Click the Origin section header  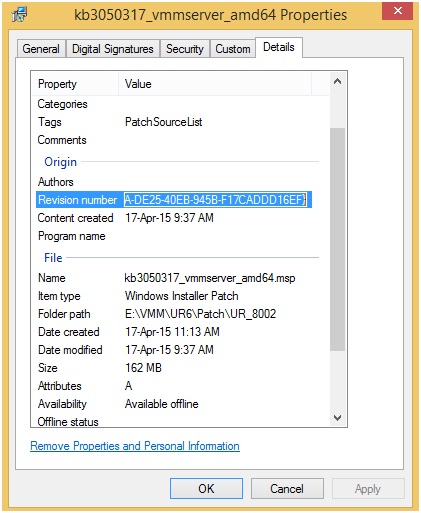[x=60, y=162]
